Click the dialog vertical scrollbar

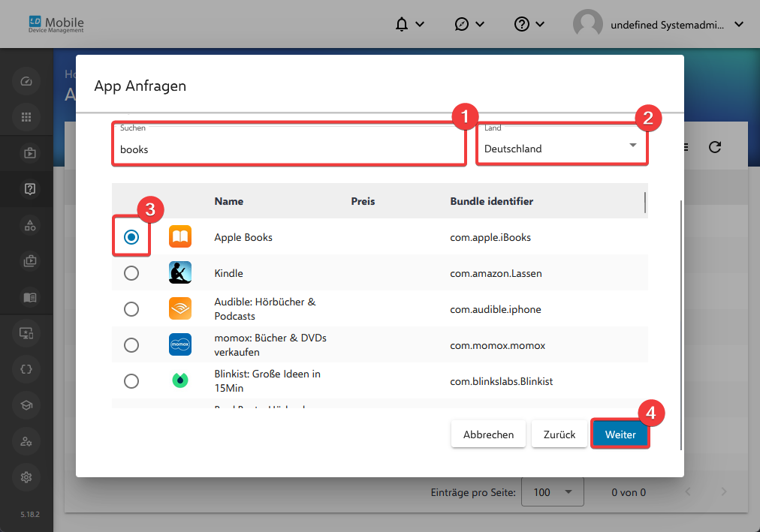coord(681,326)
